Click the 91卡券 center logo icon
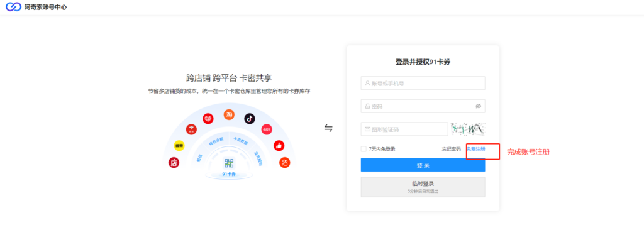Screen dimensions: 644x252 [x=229, y=163]
